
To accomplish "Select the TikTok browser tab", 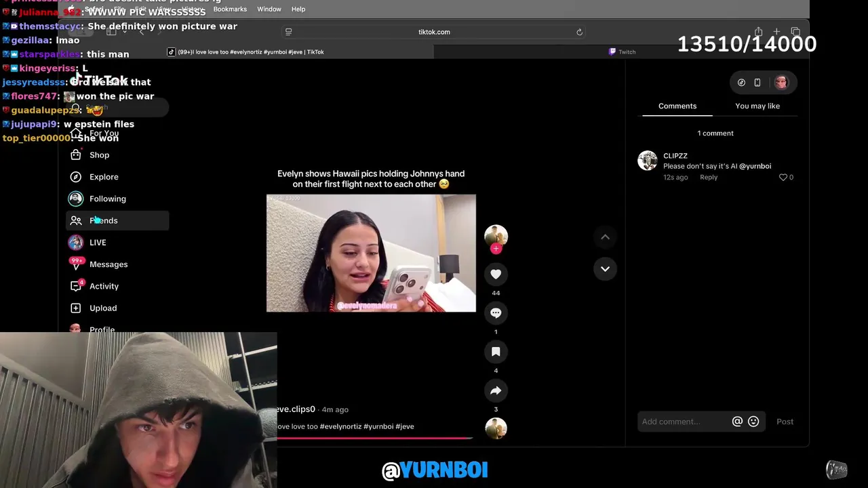I will point(246,52).
